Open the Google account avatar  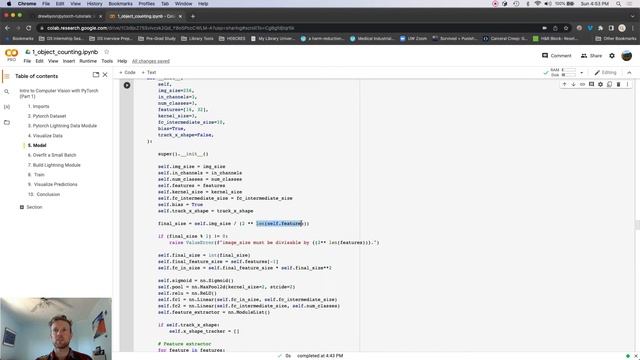[627, 56]
